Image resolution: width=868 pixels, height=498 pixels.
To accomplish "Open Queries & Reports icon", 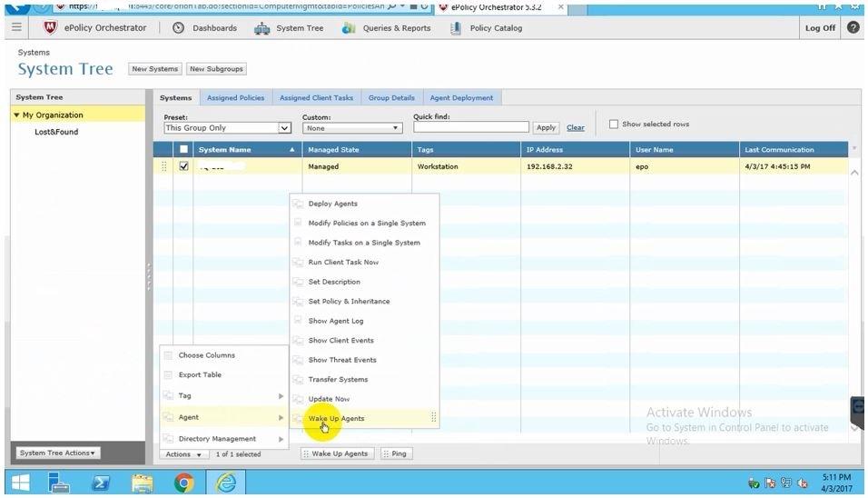I will point(349,28).
